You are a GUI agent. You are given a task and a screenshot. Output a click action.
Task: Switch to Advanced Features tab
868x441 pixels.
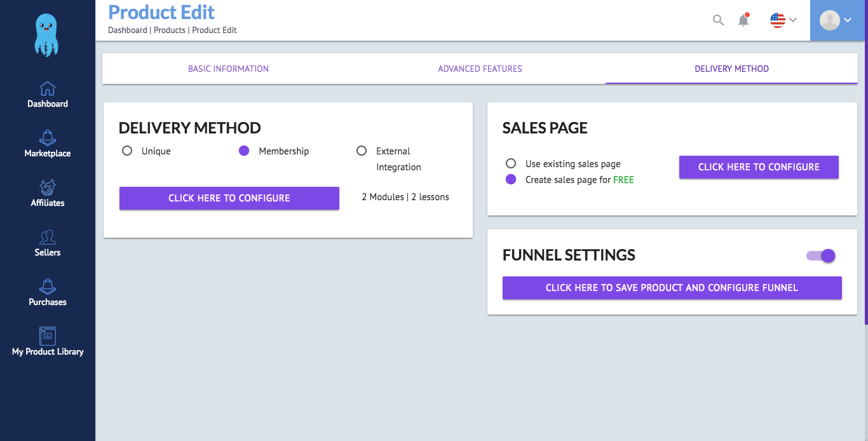tap(480, 69)
